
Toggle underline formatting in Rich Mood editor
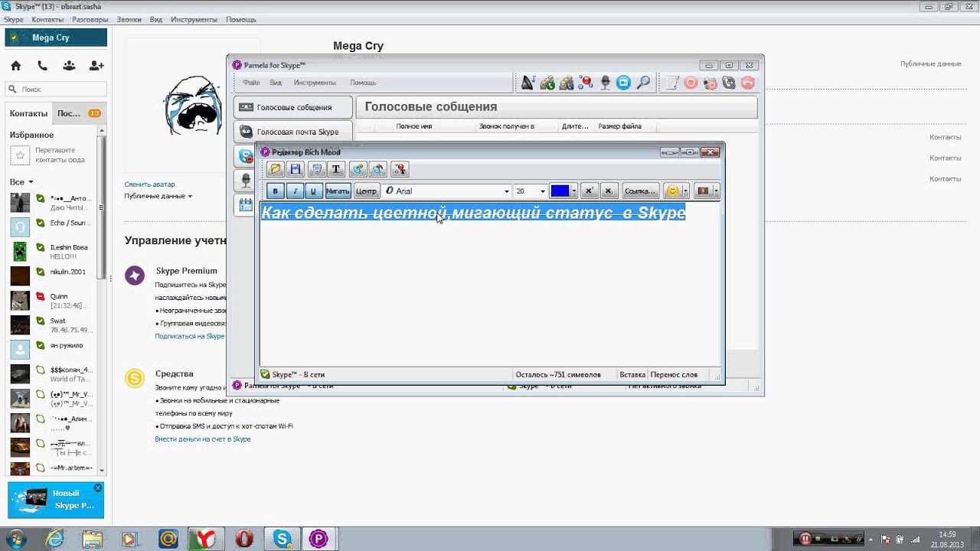(x=313, y=191)
